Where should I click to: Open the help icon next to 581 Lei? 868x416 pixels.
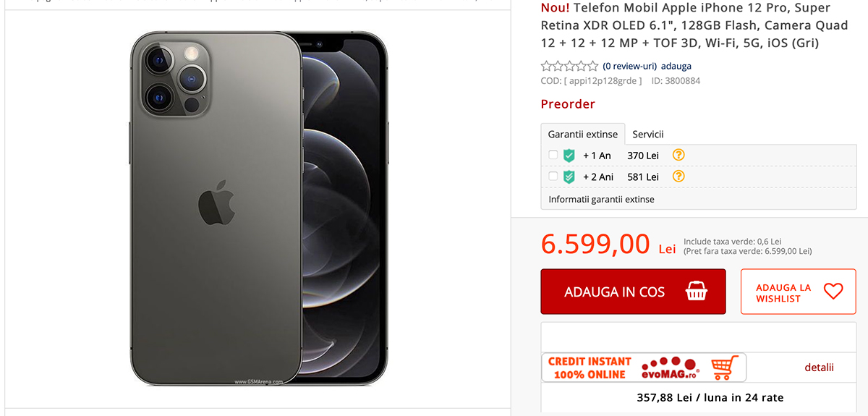[678, 177]
